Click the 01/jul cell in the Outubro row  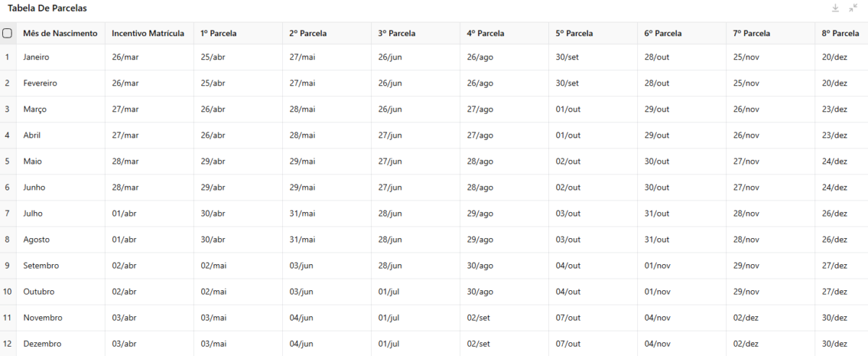point(415,292)
